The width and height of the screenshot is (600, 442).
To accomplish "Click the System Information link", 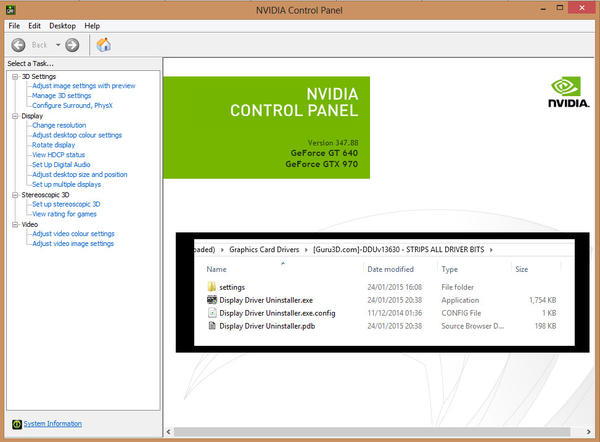I will [53, 424].
